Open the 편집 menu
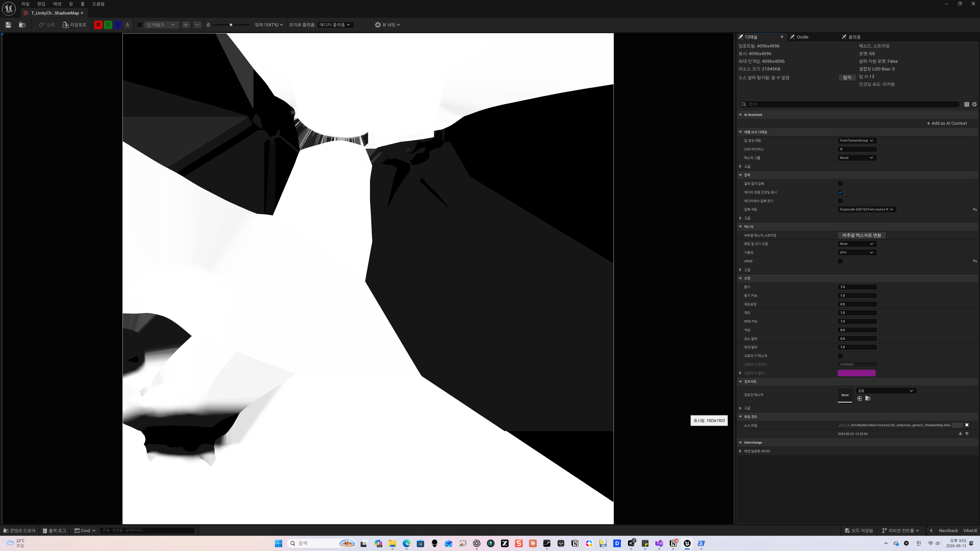 tap(41, 4)
